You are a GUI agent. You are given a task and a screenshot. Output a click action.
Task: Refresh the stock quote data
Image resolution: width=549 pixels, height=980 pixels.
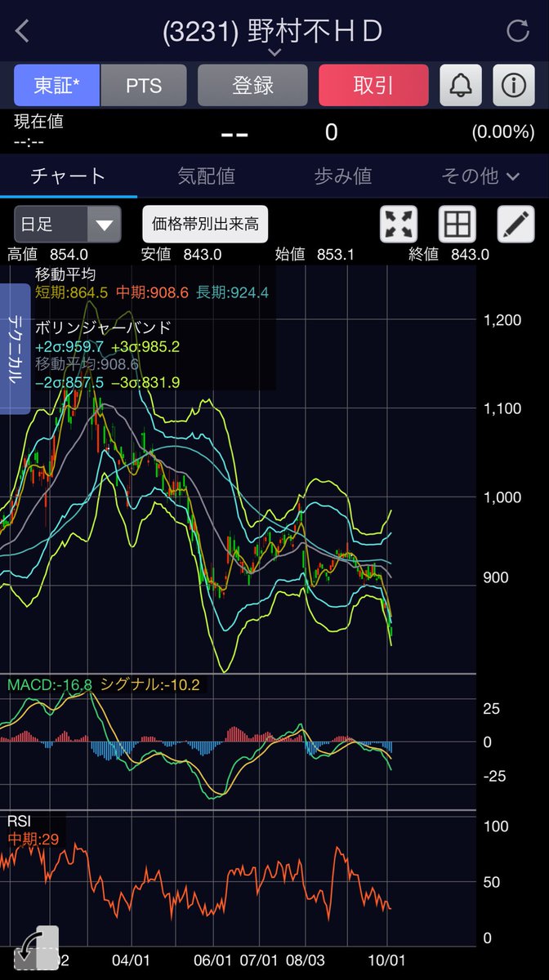(x=518, y=32)
